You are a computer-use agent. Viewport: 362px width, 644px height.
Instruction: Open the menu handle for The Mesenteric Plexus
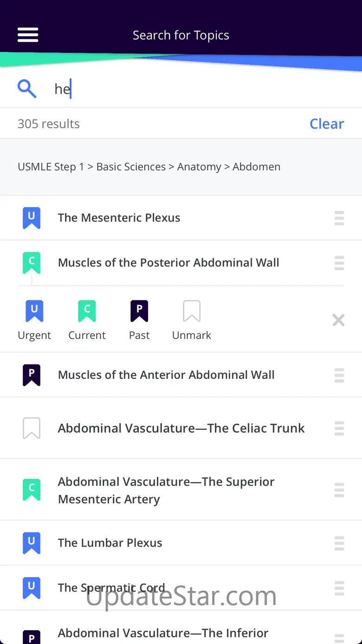pyautogui.click(x=339, y=218)
